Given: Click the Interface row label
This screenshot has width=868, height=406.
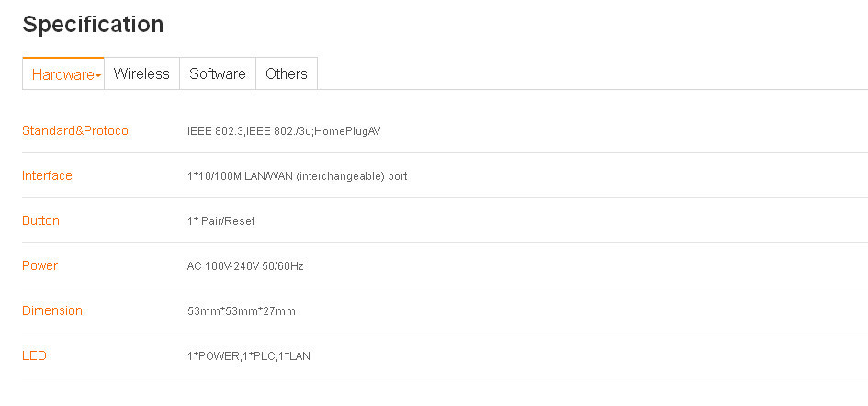Looking at the screenshot, I should tap(47, 175).
